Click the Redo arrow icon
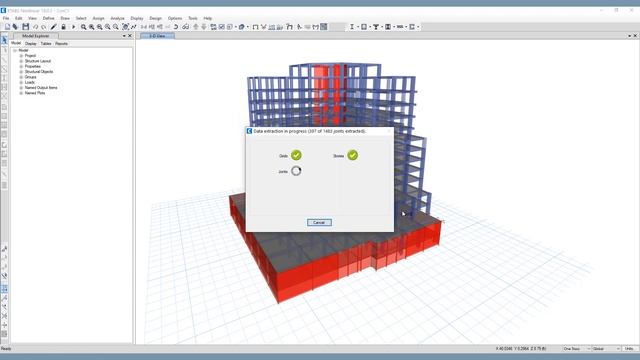640x360 pixels. point(44,27)
